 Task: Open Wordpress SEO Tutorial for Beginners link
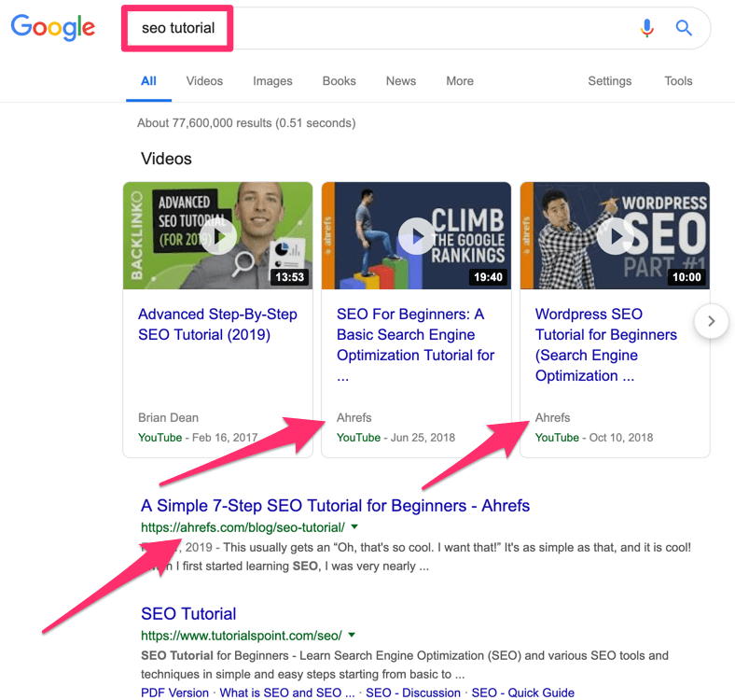[x=605, y=344]
